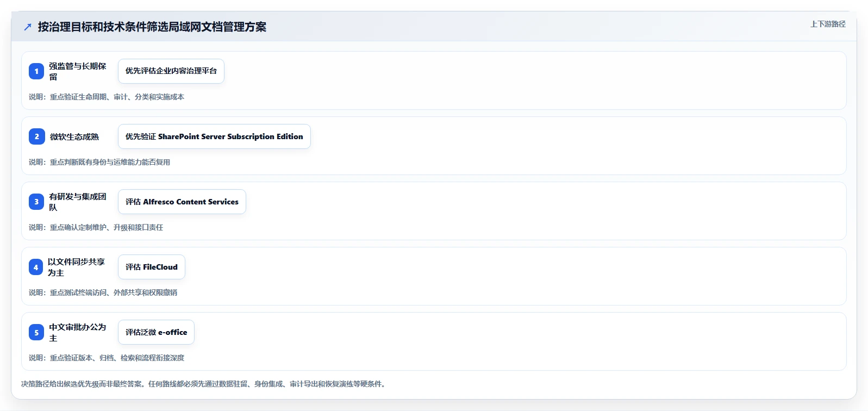
Task: Click step badge number 2
Action: click(x=36, y=136)
